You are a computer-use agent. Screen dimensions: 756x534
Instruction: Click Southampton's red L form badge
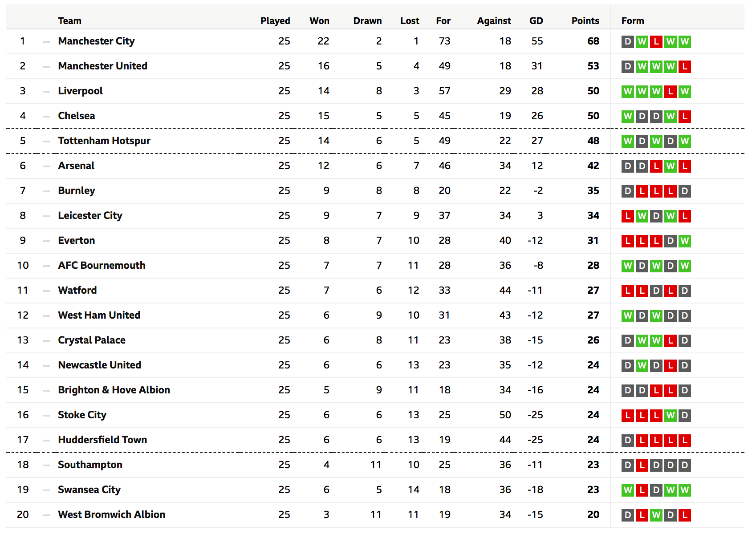(642, 465)
